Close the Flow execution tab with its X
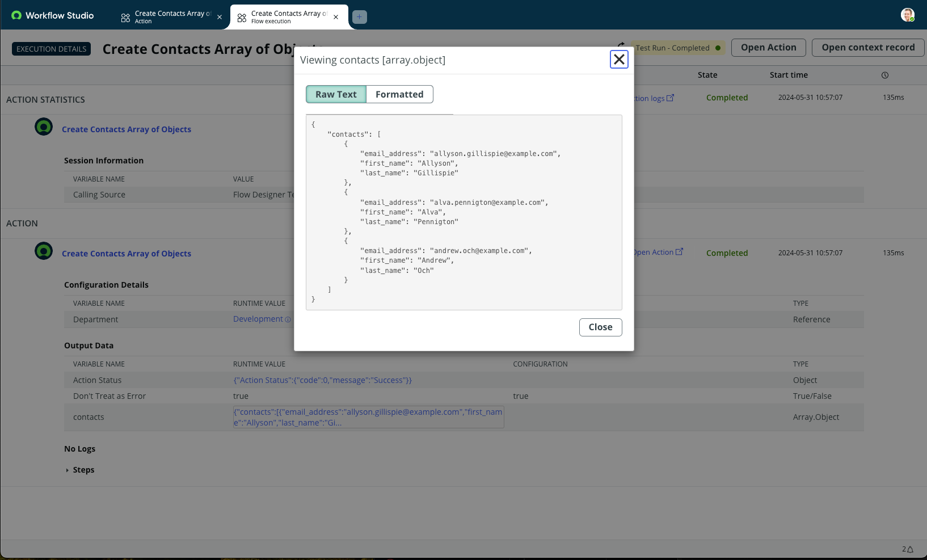927x560 pixels. (x=336, y=17)
